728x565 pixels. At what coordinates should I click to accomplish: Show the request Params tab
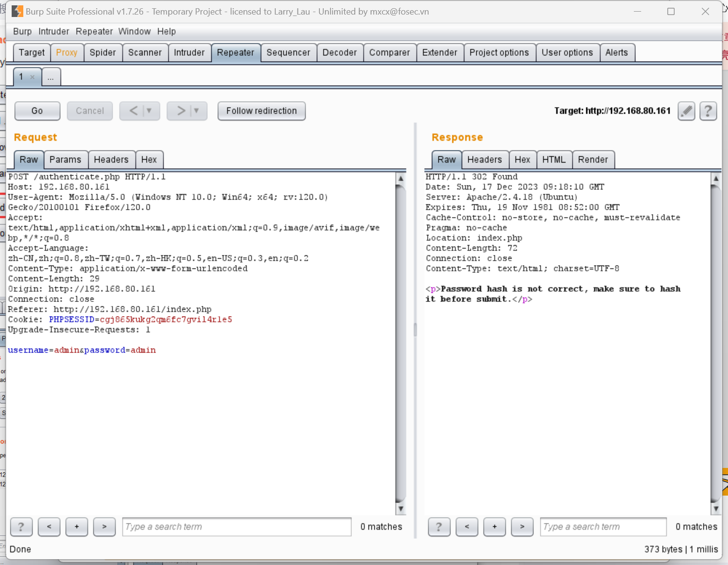[66, 160]
